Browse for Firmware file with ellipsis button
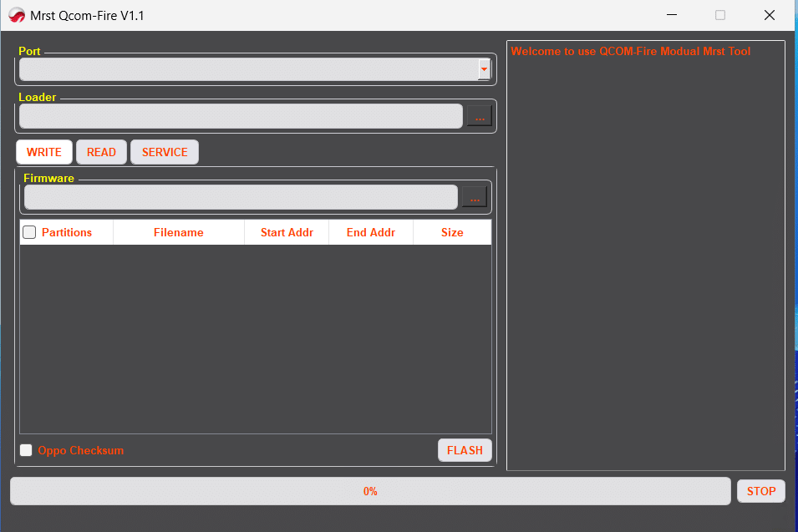The height and width of the screenshot is (532, 798). (x=475, y=197)
